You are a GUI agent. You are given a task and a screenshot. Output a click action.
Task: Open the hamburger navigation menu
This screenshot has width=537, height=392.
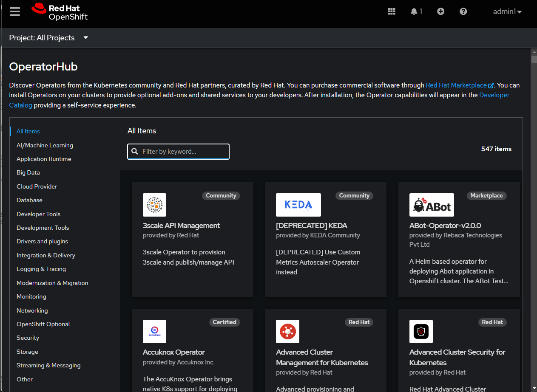[15, 11]
